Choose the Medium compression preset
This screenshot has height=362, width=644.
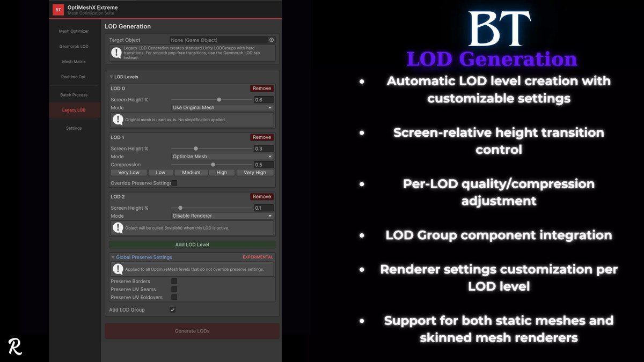pos(191,173)
